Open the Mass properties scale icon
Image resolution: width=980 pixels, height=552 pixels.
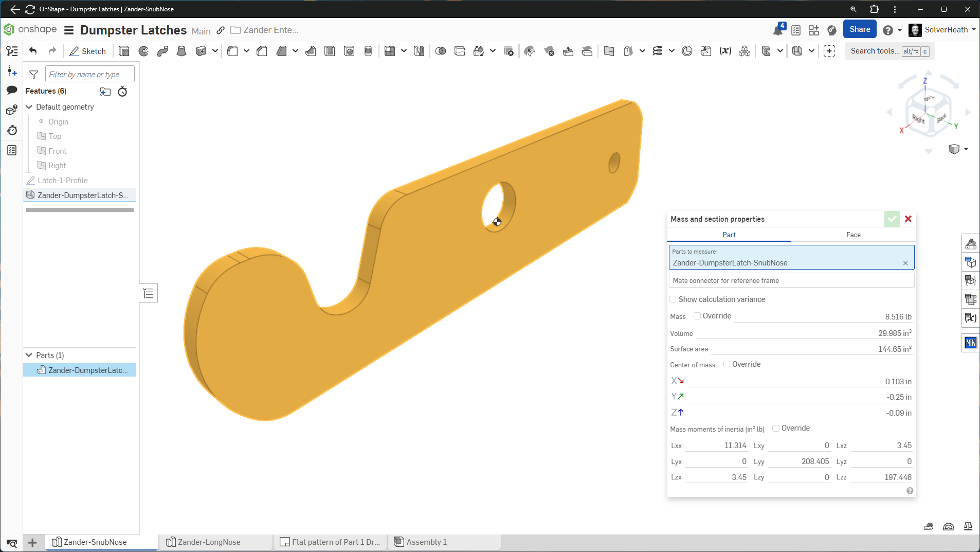pyautogui.click(x=968, y=526)
